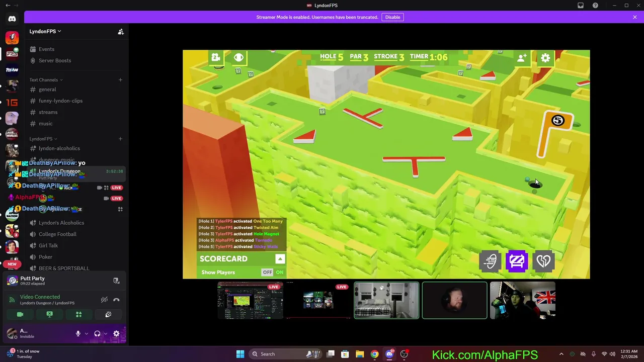Disable Streamer Mode
The width and height of the screenshot is (644, 362).
pyautogui.click(x=392, y=17)
